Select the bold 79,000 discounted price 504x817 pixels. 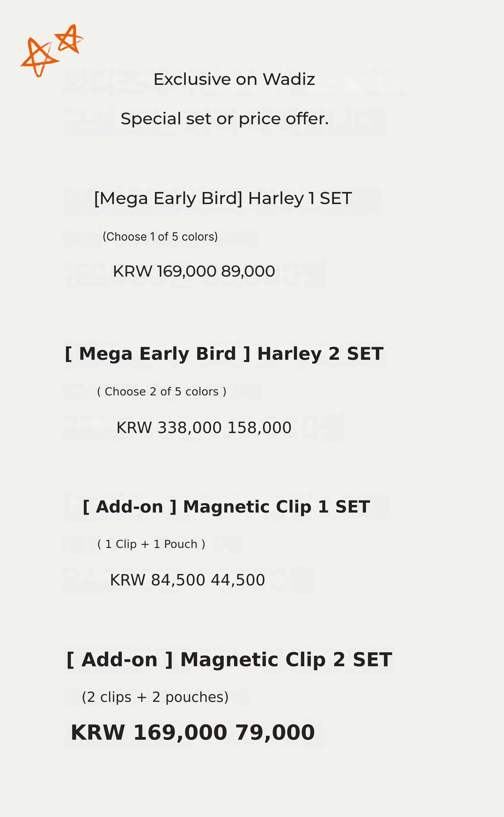point(275,733)
